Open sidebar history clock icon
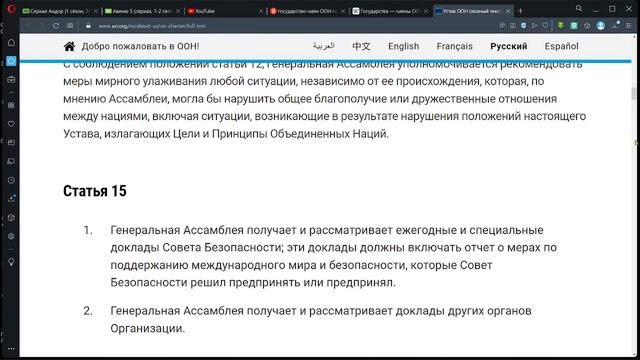The height and width of the screenshot is (360, 640). [11, 180]
